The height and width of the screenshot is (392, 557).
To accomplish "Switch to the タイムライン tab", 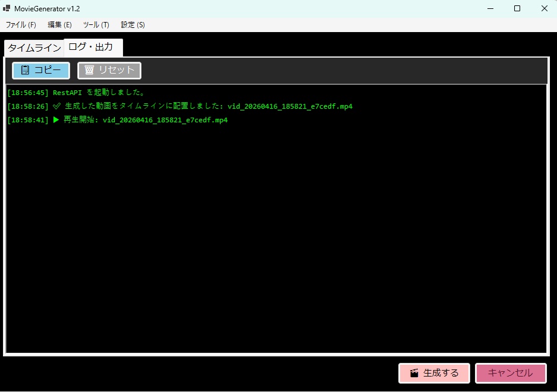I will [x=34, y=48].
